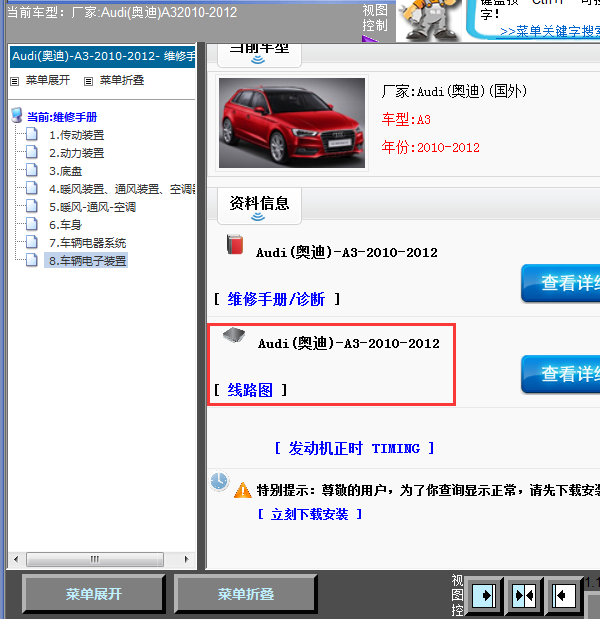Click the 年份:2010-2012 text
600x619 pixels.
(x=430, y=148)
